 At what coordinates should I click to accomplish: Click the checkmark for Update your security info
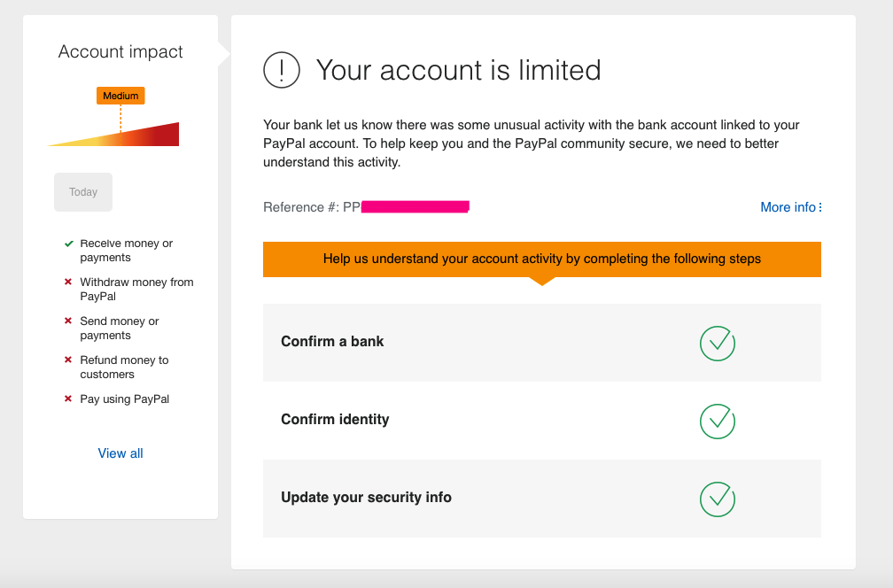click(x=717, y=499)
